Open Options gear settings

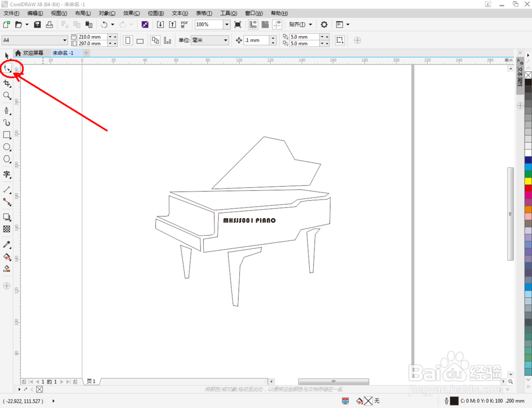pyautogui.click(x=324, y=24)
